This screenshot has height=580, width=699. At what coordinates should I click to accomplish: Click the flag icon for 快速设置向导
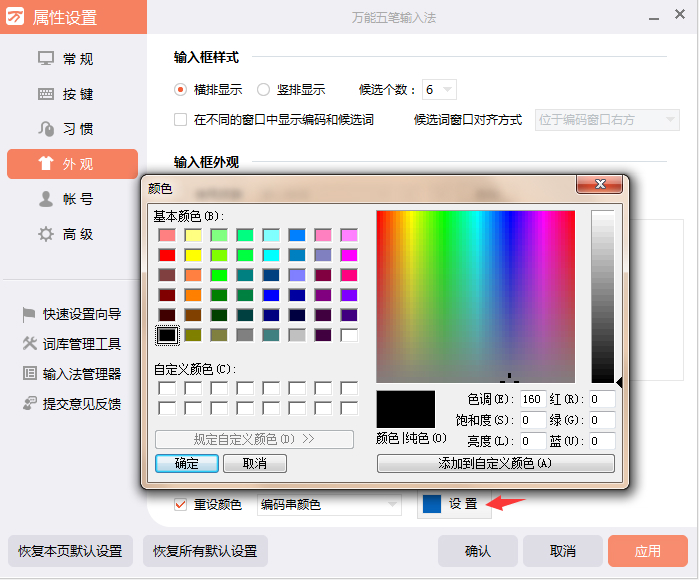coord(29,314)
